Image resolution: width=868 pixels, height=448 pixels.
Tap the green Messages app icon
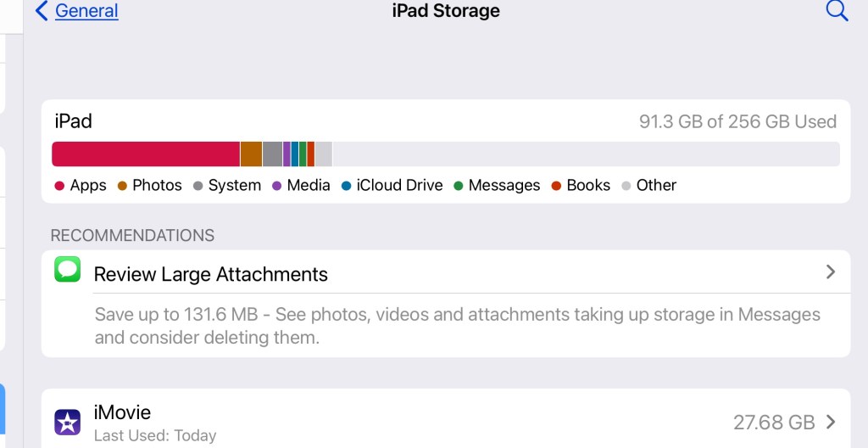(67, 270)
